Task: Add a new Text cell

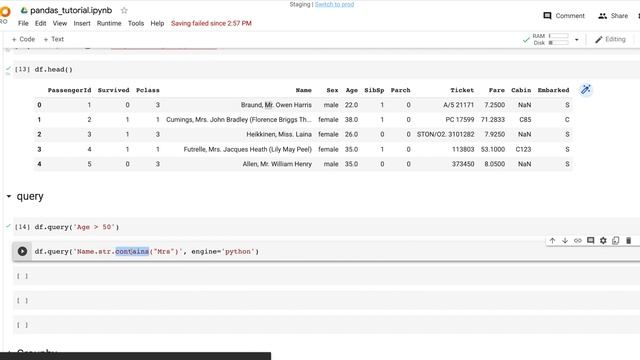Action: pos(53,39)
